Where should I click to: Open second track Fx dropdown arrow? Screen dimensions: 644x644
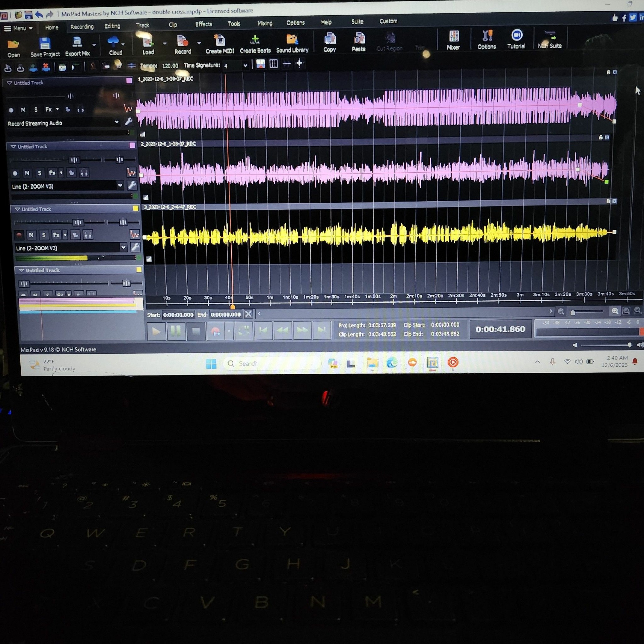coord(61,173)
